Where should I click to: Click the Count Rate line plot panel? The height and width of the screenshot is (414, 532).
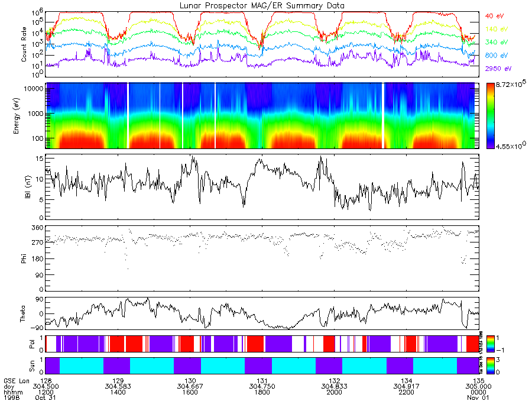262,44
